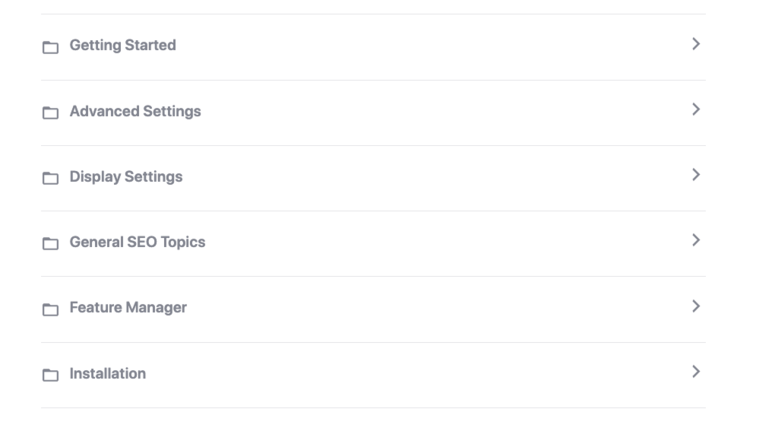Open the General SEO Topics label
This screenshot has height=428, width=775.
pyautogui.click(x=137, y=242)
